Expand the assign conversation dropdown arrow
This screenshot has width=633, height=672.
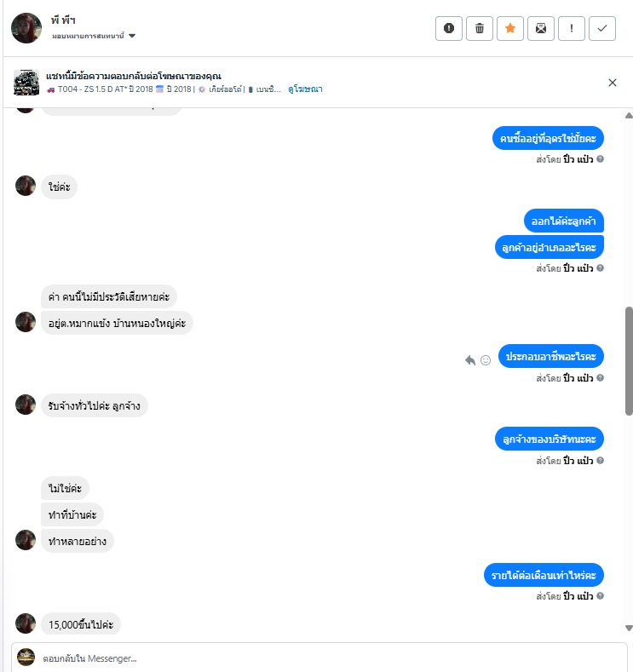pyautogui.click(x=132, y=36)
